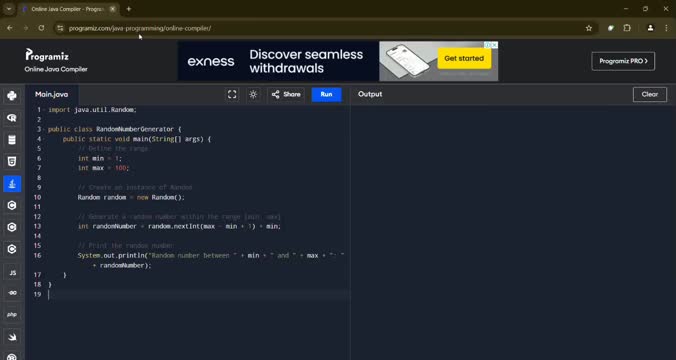
Task: Select the R language icon
Action: click(x=12, y=118)
